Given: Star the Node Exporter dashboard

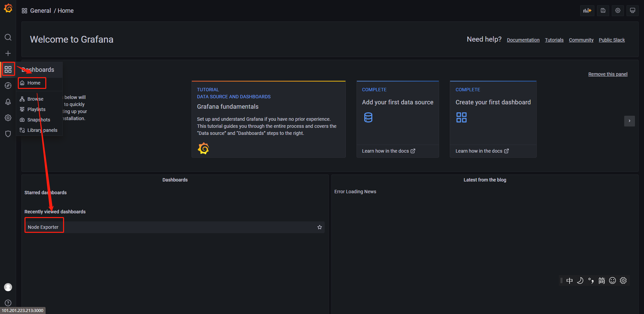Looking at the screenshot, I should click(x=320, y=227).
